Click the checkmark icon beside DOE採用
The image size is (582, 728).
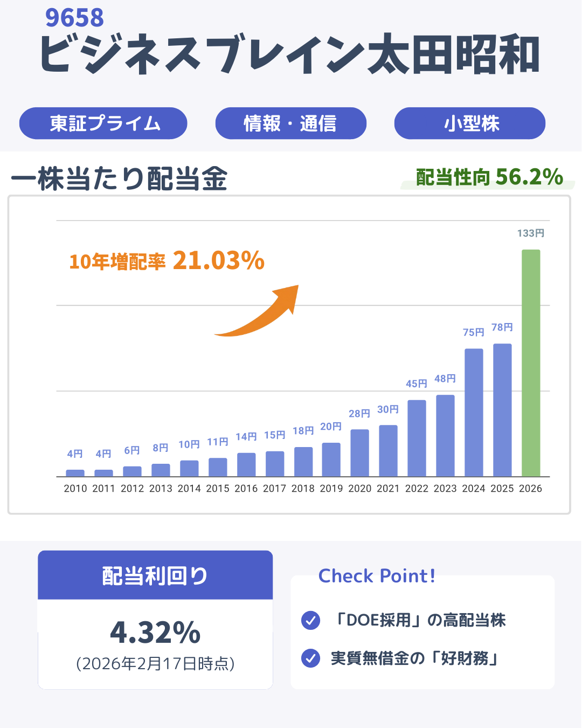(x=310, y=620)
